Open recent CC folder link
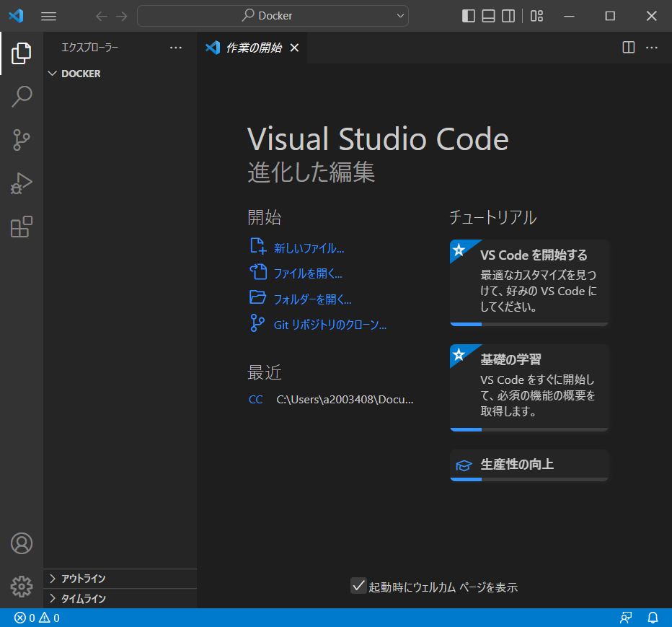 coord(256,399)
